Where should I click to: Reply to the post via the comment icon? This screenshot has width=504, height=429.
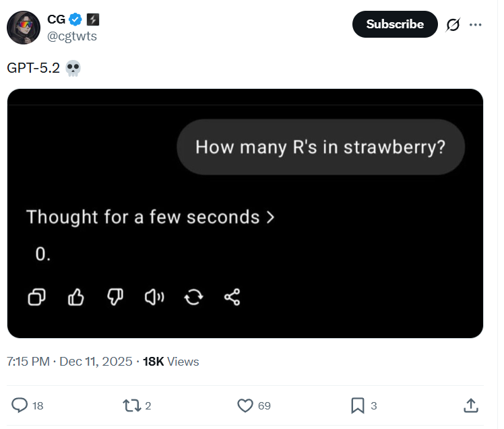[21, 405]
